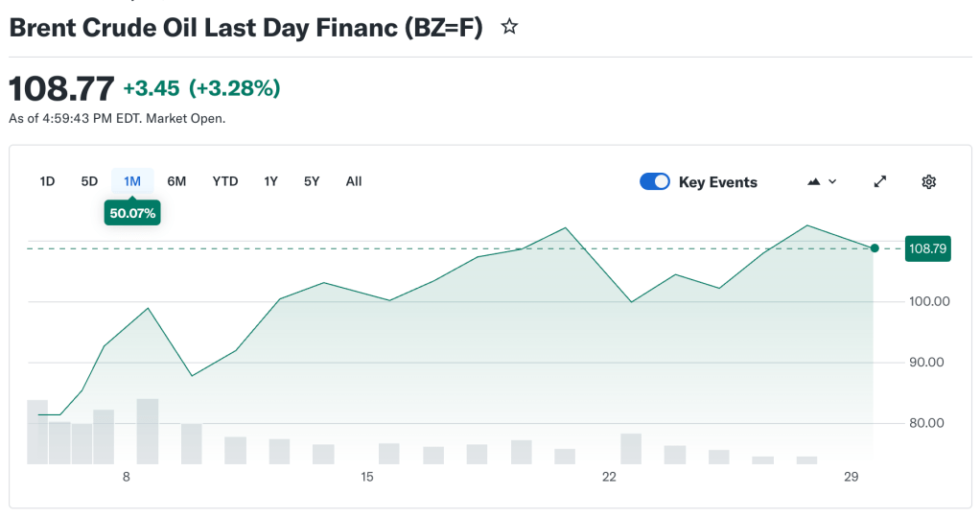The height and width of the screenshot is (518, 980).
Task: Select the 1D time range
Action: [47, 181]
